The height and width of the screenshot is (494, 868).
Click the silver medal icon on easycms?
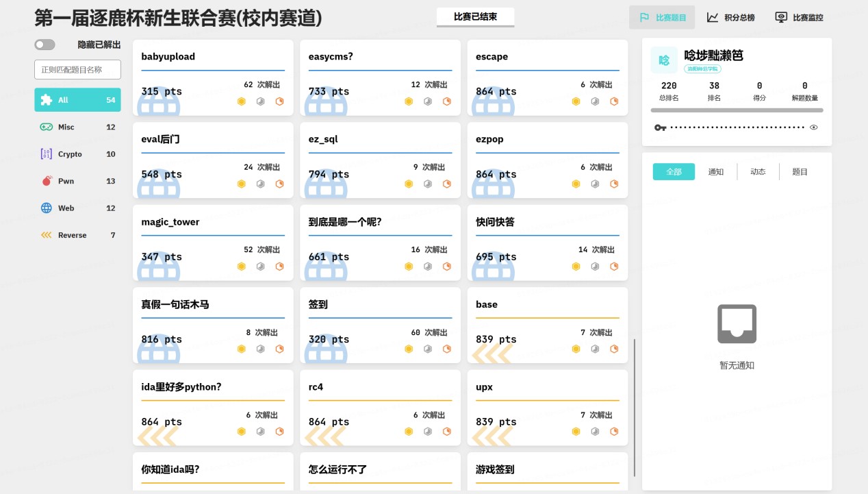428,101
